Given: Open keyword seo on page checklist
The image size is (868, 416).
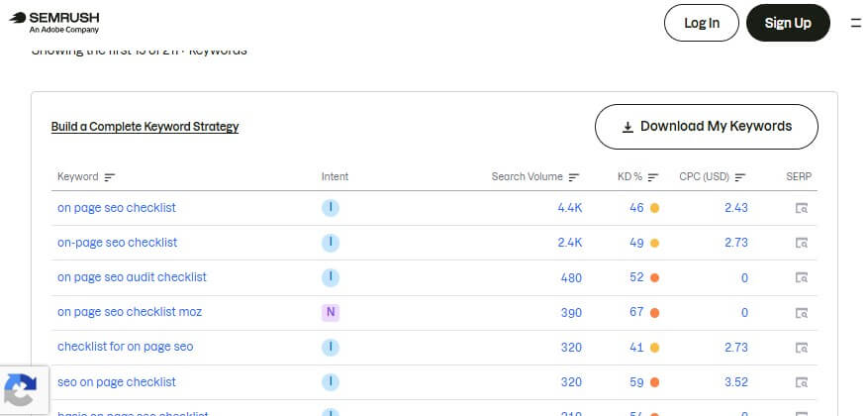Looking at the screenshot, I should pos(116,382).
